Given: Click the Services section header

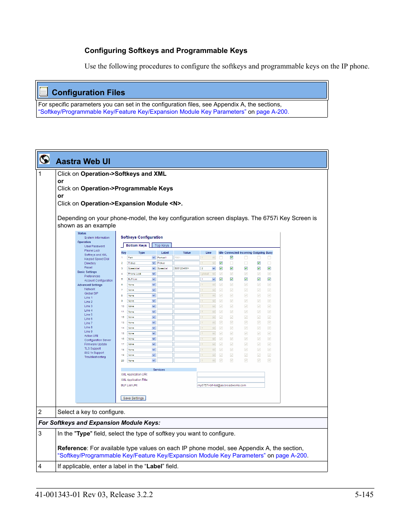Looking at the screenshot, I should click(159, 370).
